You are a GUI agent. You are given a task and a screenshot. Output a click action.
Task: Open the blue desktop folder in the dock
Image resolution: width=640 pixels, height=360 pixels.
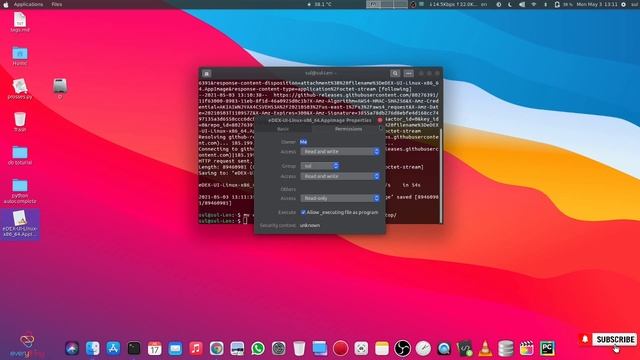tap(320, 348)
